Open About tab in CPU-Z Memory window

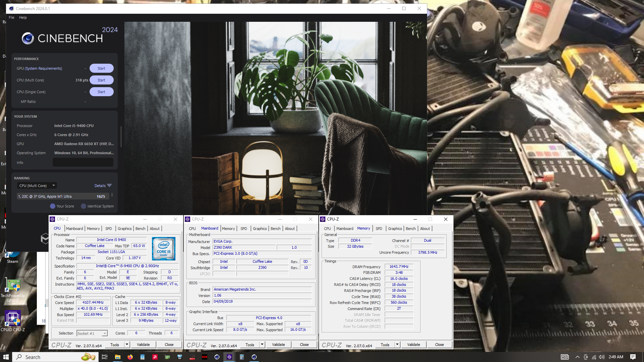tap(425, 229)
